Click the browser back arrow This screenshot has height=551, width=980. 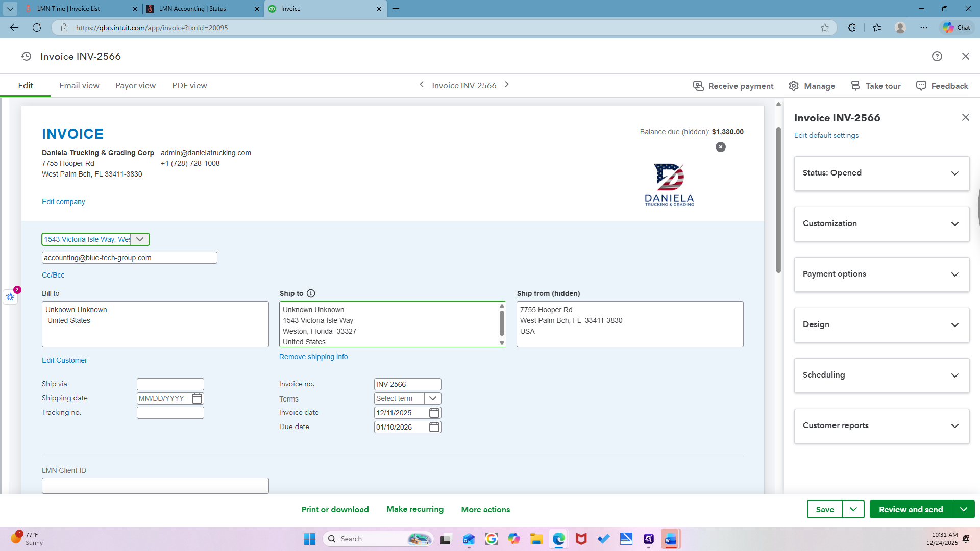(14, 28)
